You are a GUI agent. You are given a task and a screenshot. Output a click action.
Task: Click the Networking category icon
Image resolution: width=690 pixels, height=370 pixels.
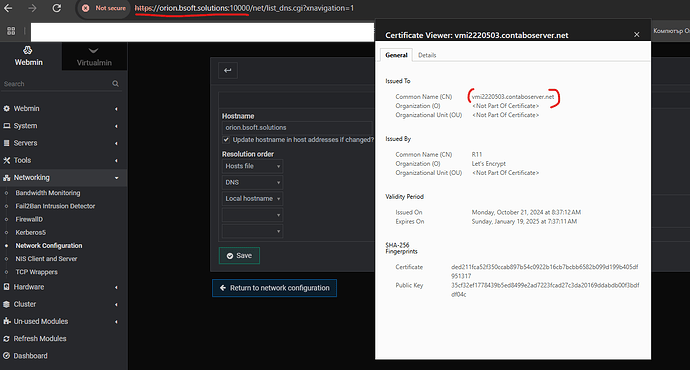[7, 178]
